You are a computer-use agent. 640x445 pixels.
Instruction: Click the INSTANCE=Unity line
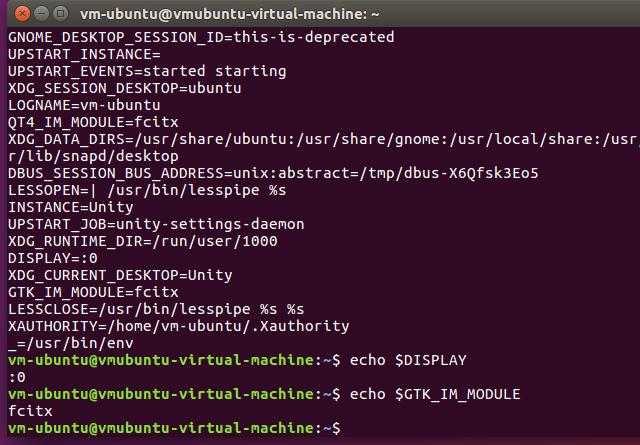click(x=71, y=207)
